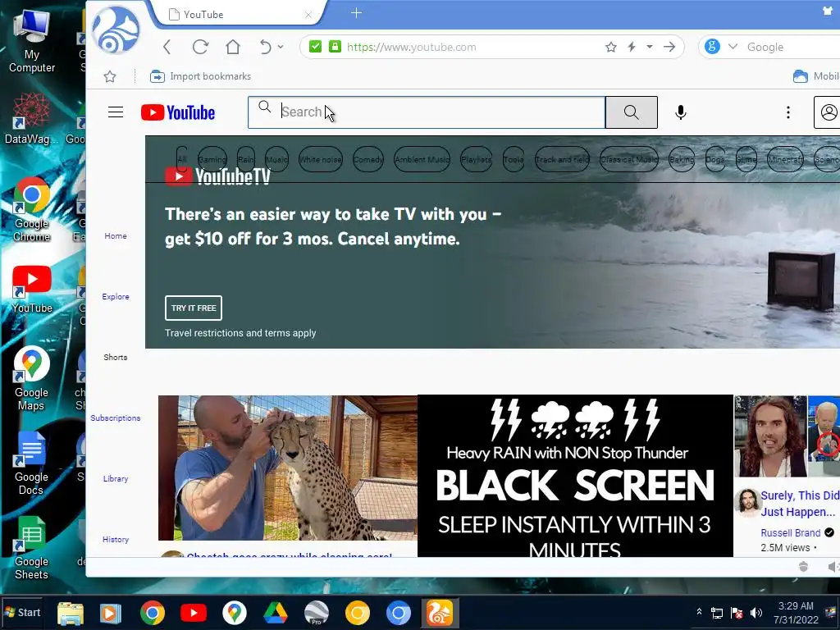Screen dimensions: 840x630
Task: Click the Russell Brand channel name
Action: click(791, 533)
